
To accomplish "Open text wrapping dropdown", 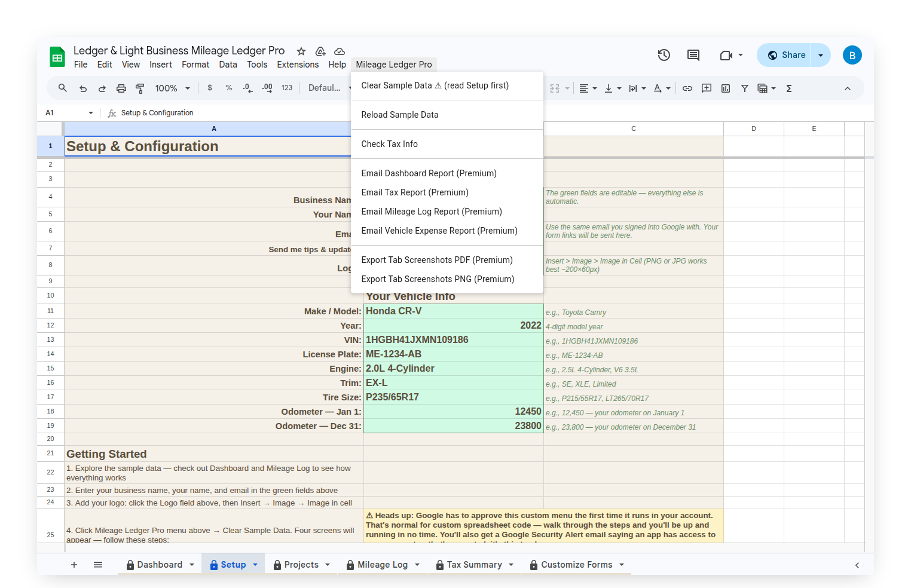I will click(x=637, y=88).
